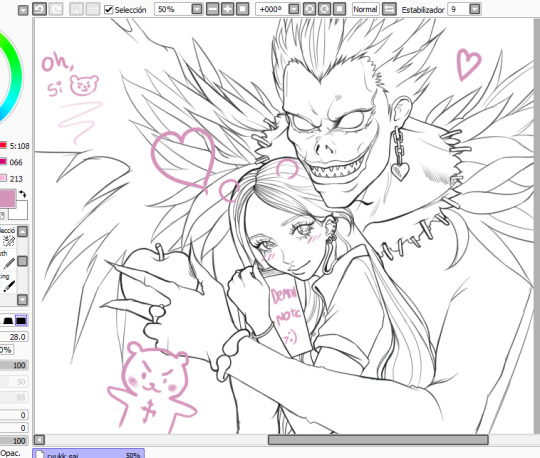Image resolution: width=540 pixels, height=458 pixels.
Task: Click the canvas horizontal scroll left arrow
Action: (x=39, y=440)
